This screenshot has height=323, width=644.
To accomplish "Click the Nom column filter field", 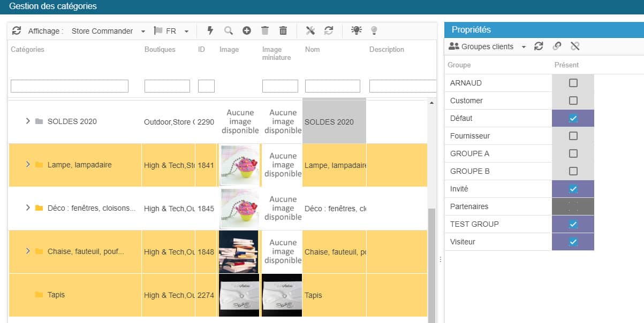I will pyautogui.click(x=332, y=86).
